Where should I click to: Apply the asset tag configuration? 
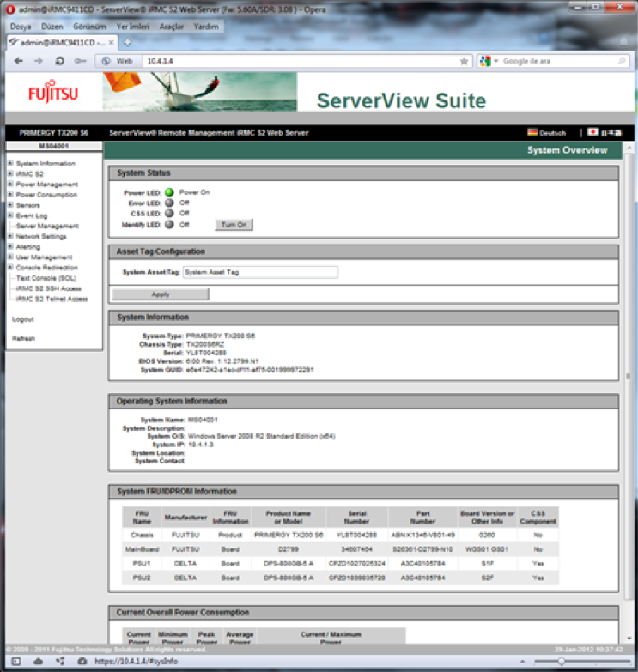161,294
